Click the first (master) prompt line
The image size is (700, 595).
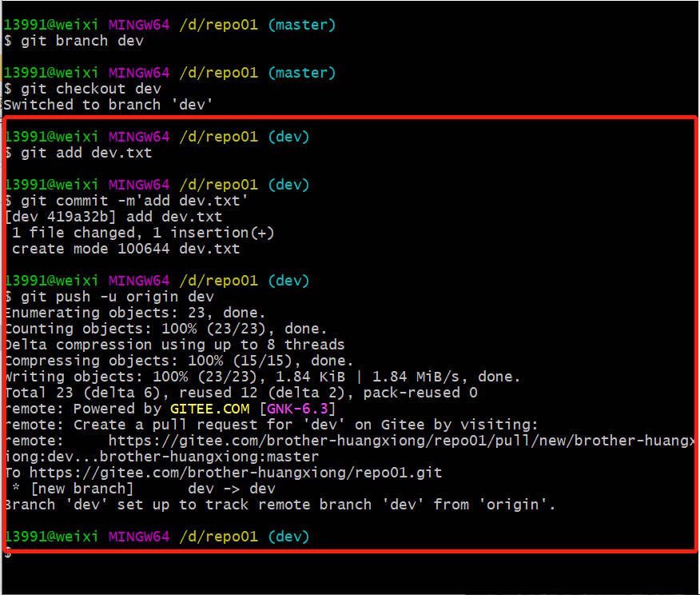point(169,25)
